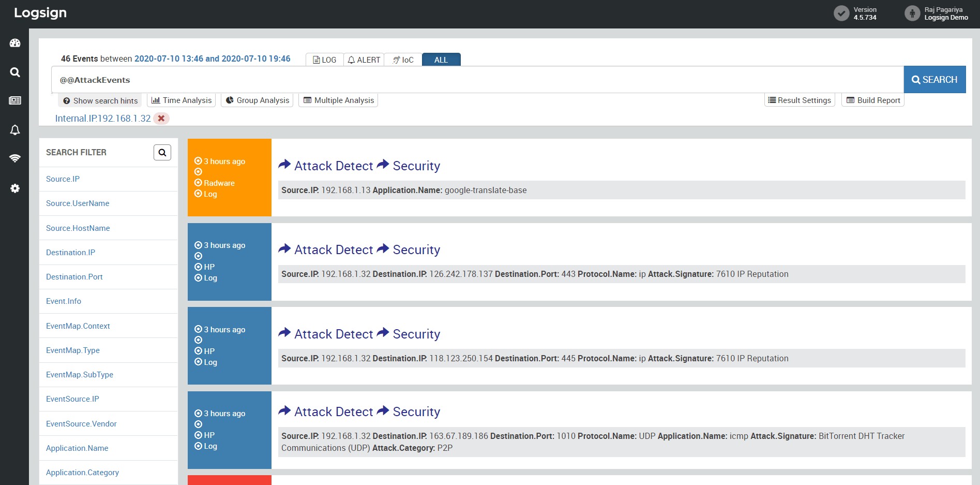Remove the Internal.IP 192.168.1.32 filter
The image size is (980, 485).
coord(161,119)
